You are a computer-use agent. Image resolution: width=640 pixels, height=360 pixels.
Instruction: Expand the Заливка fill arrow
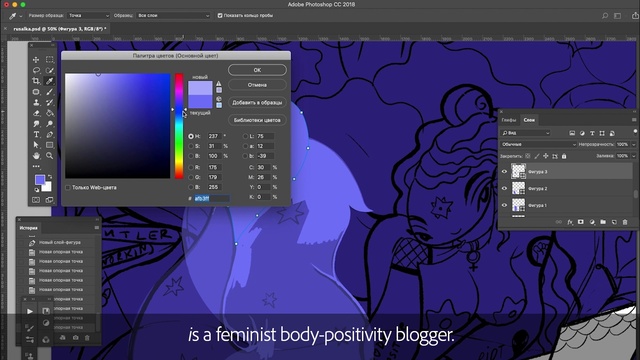[633, 156]
